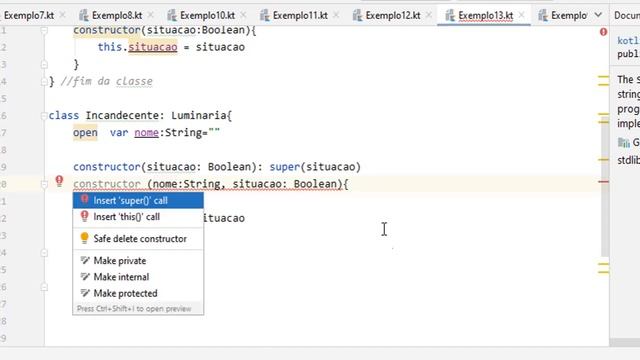Close the Exemplo7.kt tab

62,15
